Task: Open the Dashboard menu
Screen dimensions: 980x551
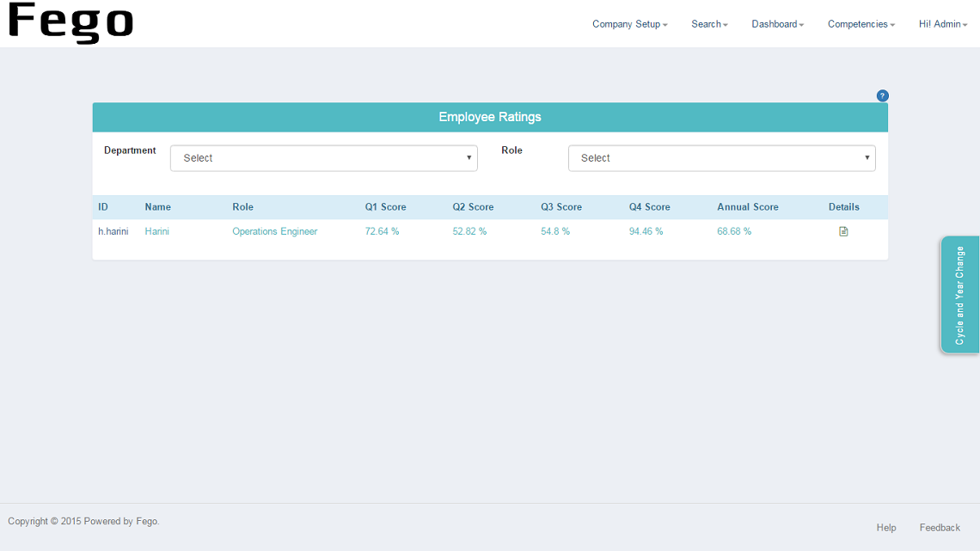Action: (777, 24)
